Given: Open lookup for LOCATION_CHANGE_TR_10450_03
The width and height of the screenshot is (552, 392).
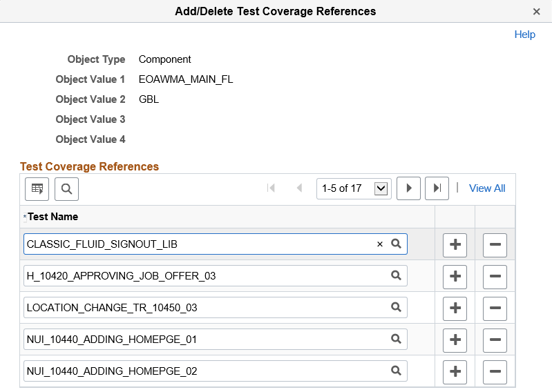Looking at the screenshot, I should point(397,307).
